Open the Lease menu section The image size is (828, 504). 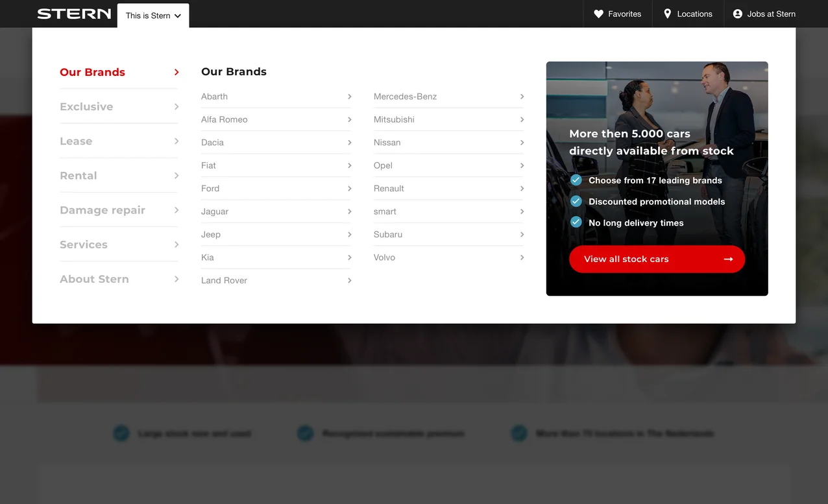(x=76, y=141)
